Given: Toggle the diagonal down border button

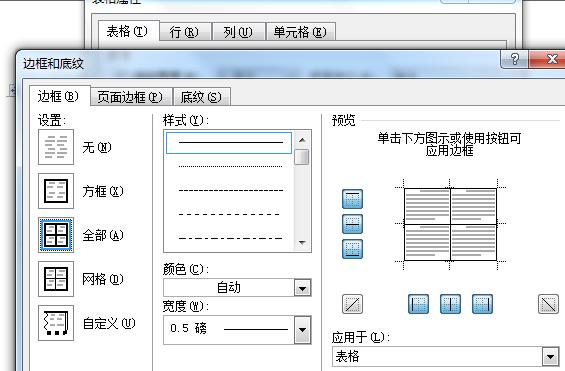Looking at the screenshot, I should (x=548, y=304).
